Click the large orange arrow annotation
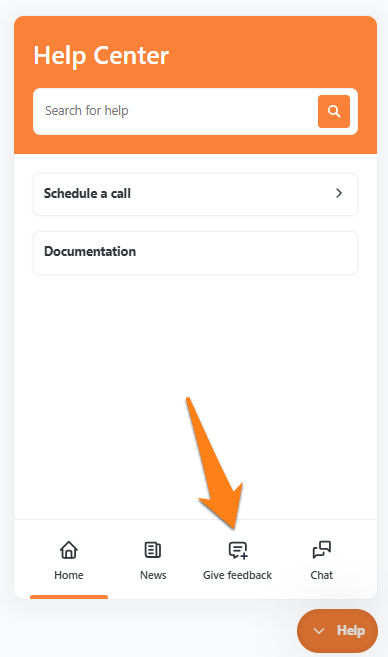Viewport: 388px width, 657px height. coord(218,465)
